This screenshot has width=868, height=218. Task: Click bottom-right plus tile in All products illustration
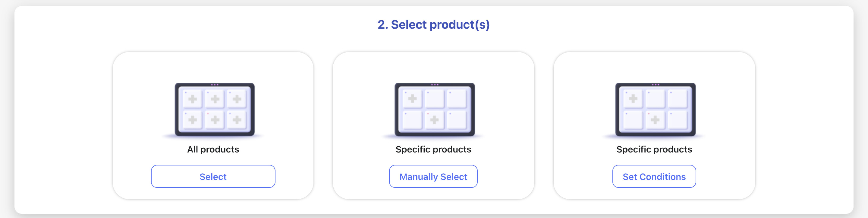pos(237,120)
